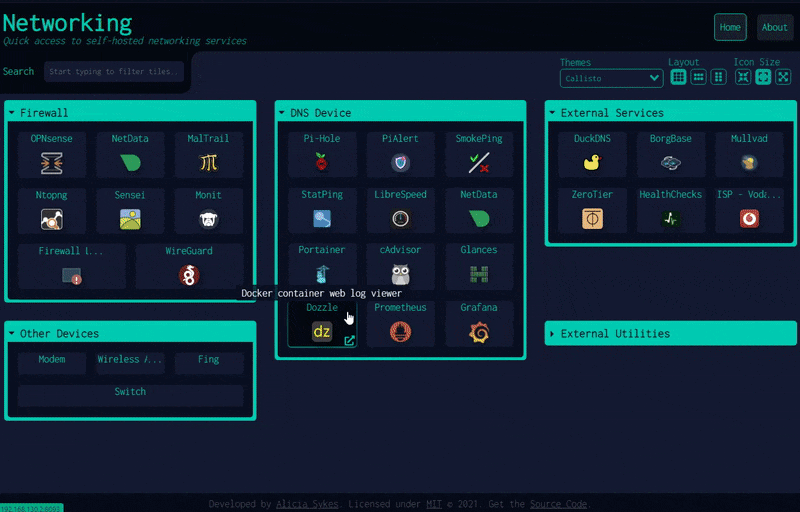Collapse the DNS Device section
This screenshot has height=512, width=800.
(x=401, y=113)
